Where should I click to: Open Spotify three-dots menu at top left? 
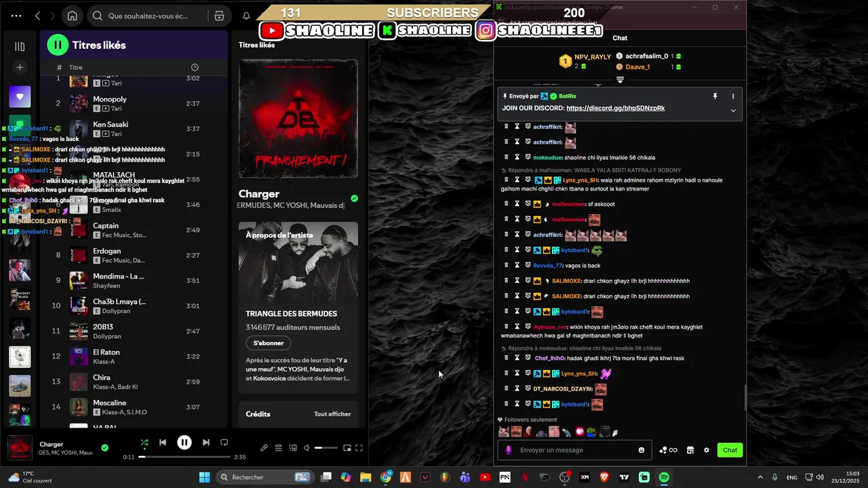tap(16, 16)
